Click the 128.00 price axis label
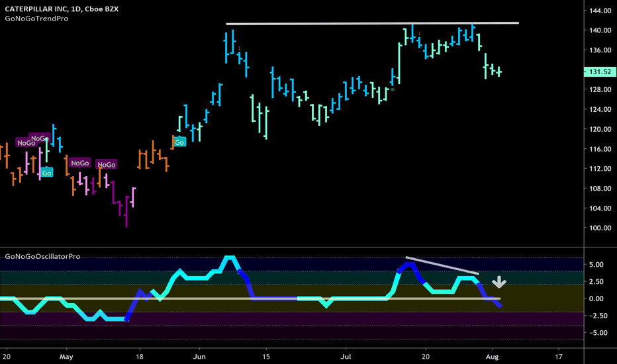Screen dimensions: 617x364 600,89
